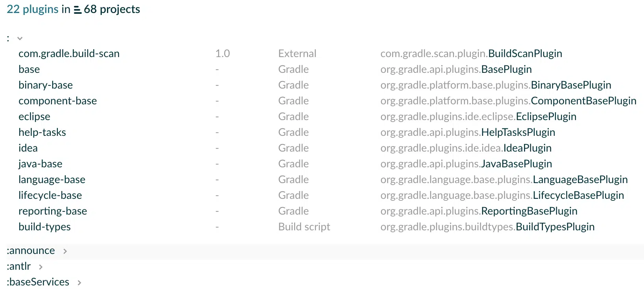Click the projects list icon beside 68 projects
This screenshot has height=289, width=644.
pos(78,10)
